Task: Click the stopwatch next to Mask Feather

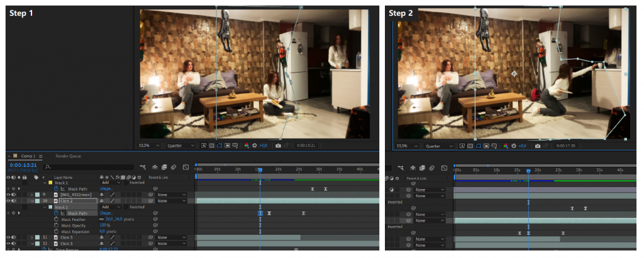Action: tap(57, 219)
